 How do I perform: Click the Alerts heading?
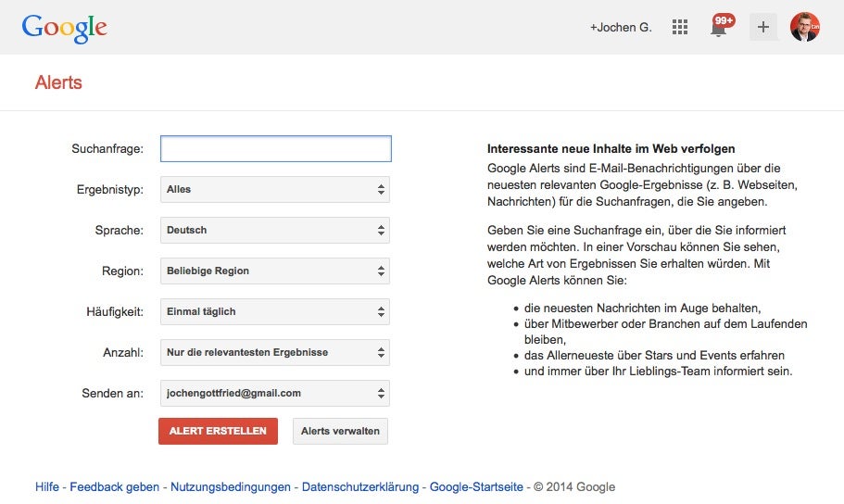58,82
